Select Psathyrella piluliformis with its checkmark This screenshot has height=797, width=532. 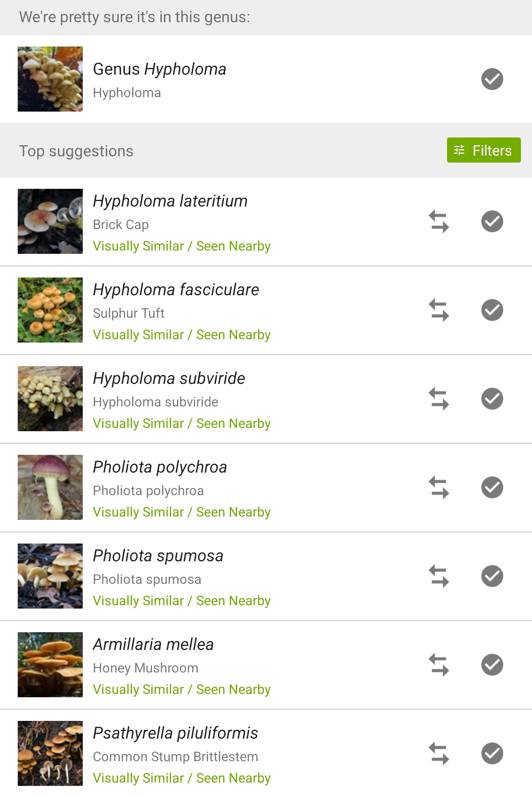click(x=492, y=753)
